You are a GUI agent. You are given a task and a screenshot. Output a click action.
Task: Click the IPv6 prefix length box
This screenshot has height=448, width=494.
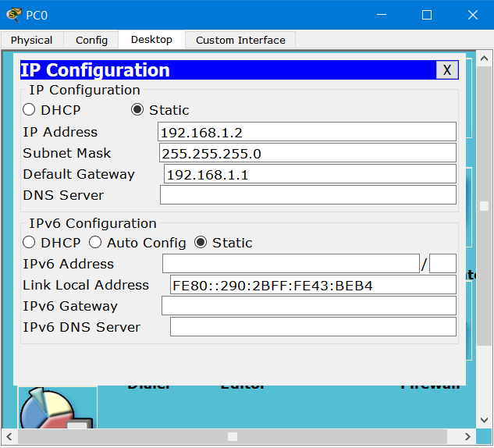[442, 263]
